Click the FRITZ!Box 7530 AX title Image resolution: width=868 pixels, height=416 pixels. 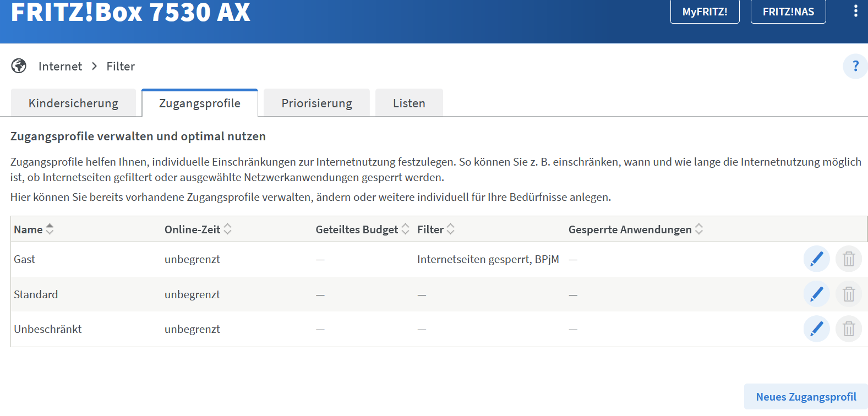click(x=130, y=12)
